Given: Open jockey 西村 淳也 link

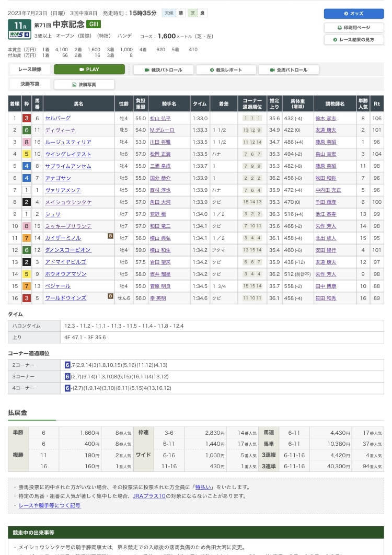Looking at the screenshot, I should (x=160, y=190).
